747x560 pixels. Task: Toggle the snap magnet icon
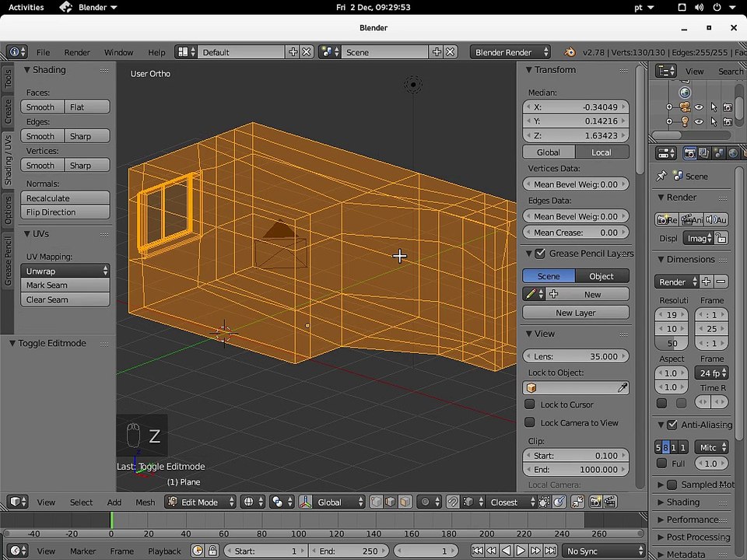point(453,502)
